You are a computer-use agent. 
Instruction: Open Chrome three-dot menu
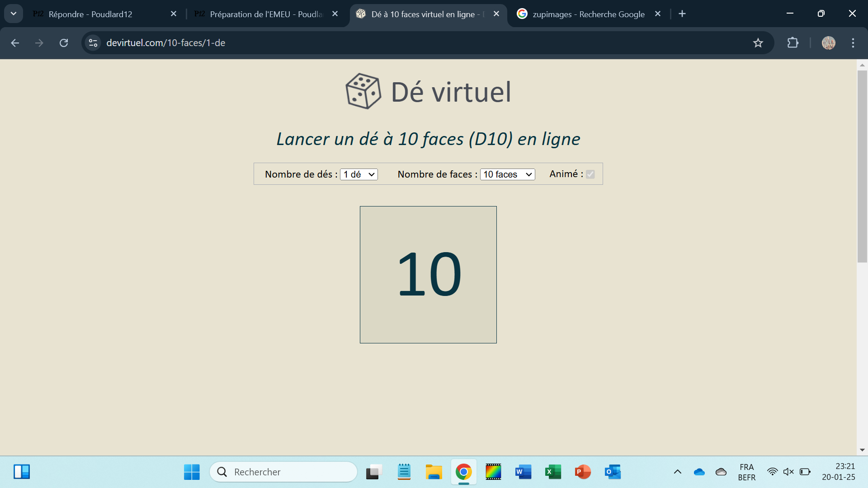tap(853, 43)
